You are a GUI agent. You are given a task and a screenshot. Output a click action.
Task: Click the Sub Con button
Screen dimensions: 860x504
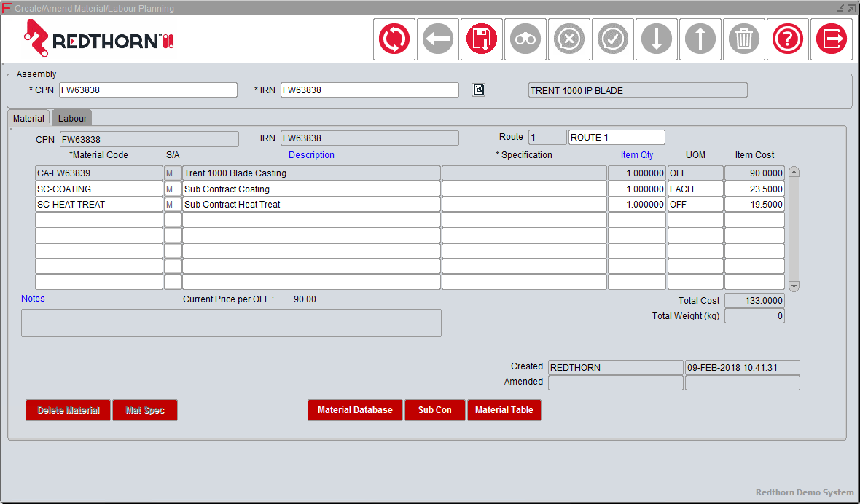click(x=434, y=409)
